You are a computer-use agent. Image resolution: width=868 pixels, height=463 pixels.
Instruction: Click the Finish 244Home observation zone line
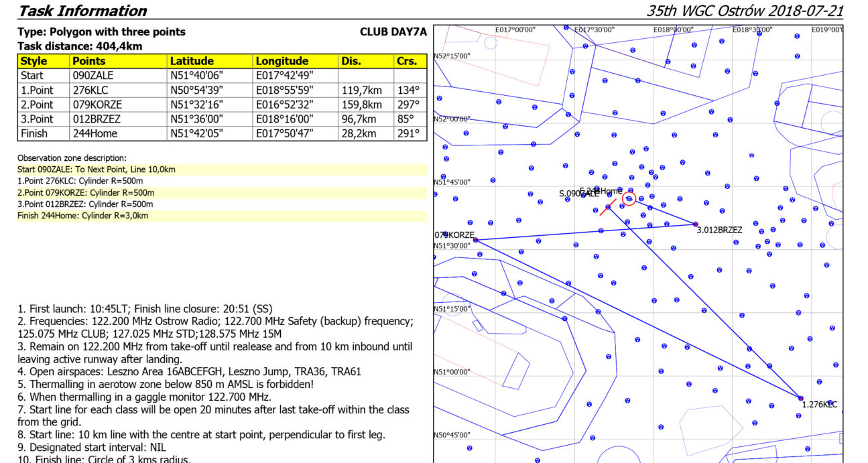click(x=83, y=216)
